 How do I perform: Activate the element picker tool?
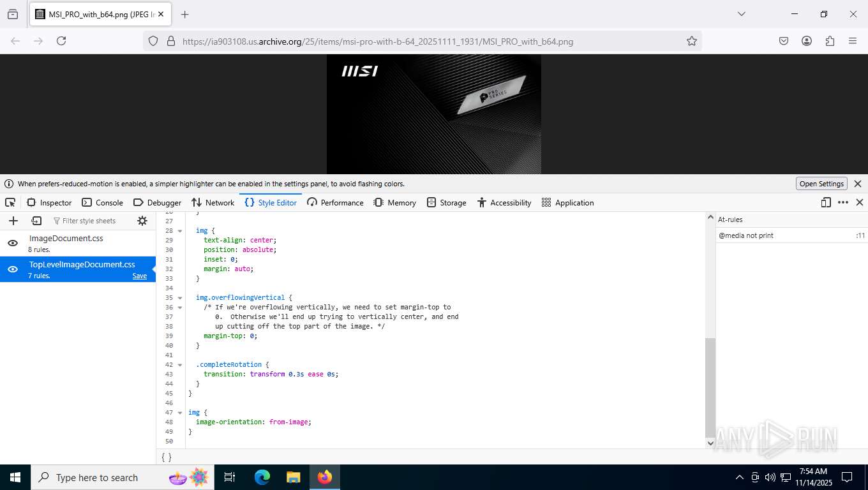pyautogui.click(x=10, y=202)
